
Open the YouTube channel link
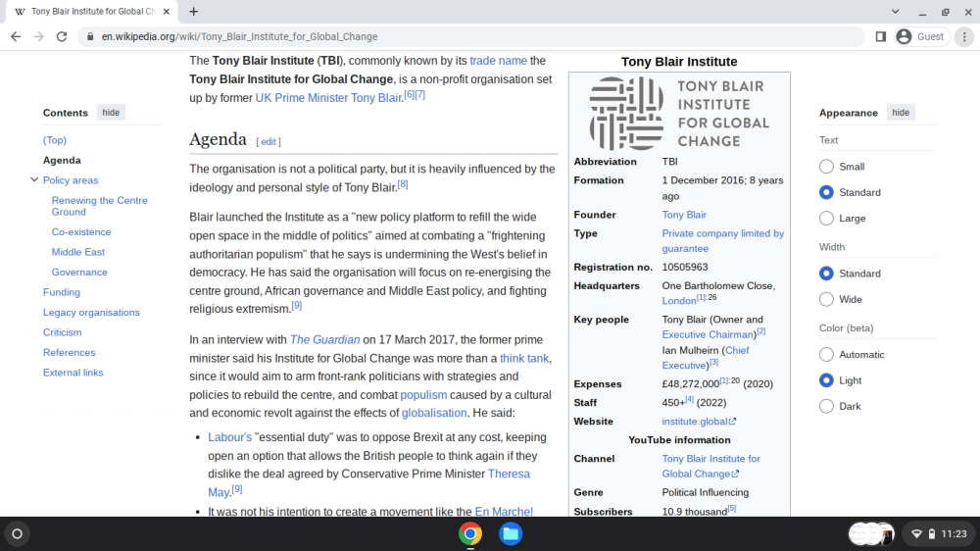coord(711,466)
